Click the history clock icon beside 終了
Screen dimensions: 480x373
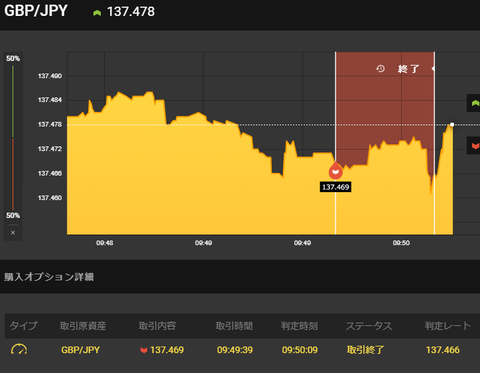(x=381, y=69)
